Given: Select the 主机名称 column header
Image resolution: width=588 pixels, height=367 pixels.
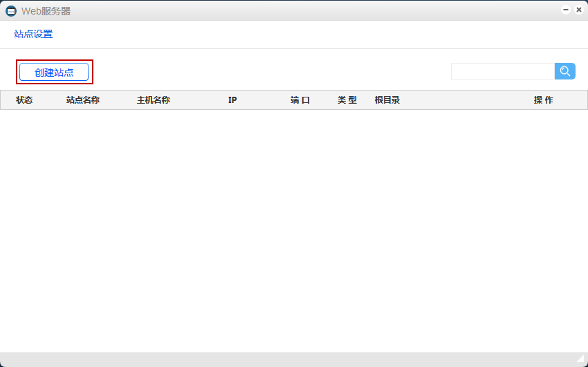Looking at the screenshot, I should click(154, 100).
